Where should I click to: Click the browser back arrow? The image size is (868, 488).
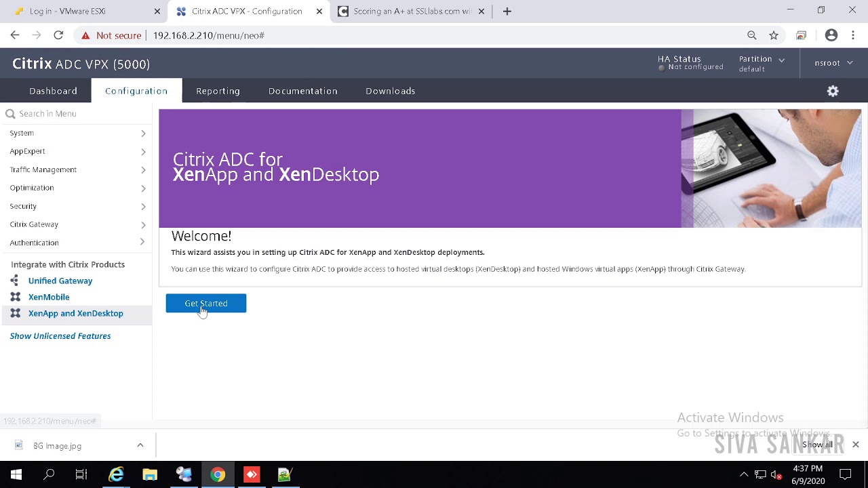pyautogui.click(x=15, y=35)
